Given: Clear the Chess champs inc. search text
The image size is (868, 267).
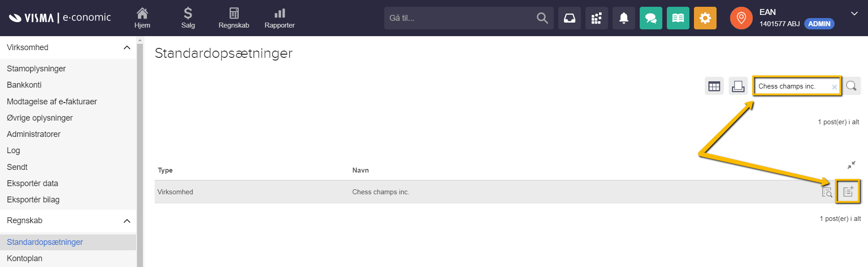Looking at the screenshot, I should coord(834,87).
